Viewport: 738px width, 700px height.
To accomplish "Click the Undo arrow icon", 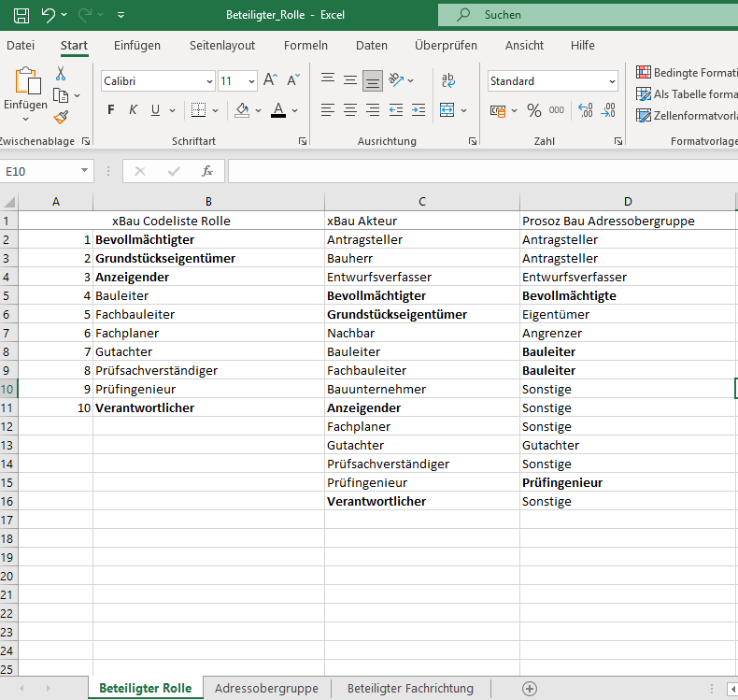I will (48, 15).
